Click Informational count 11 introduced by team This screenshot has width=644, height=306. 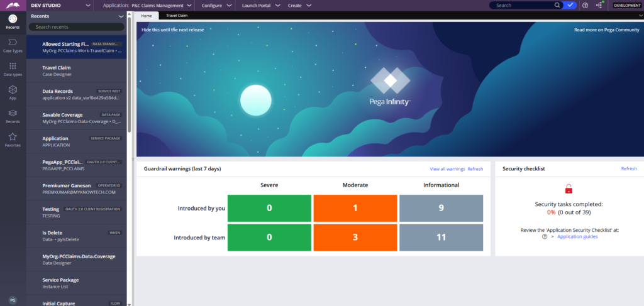[x=441, y=238]
